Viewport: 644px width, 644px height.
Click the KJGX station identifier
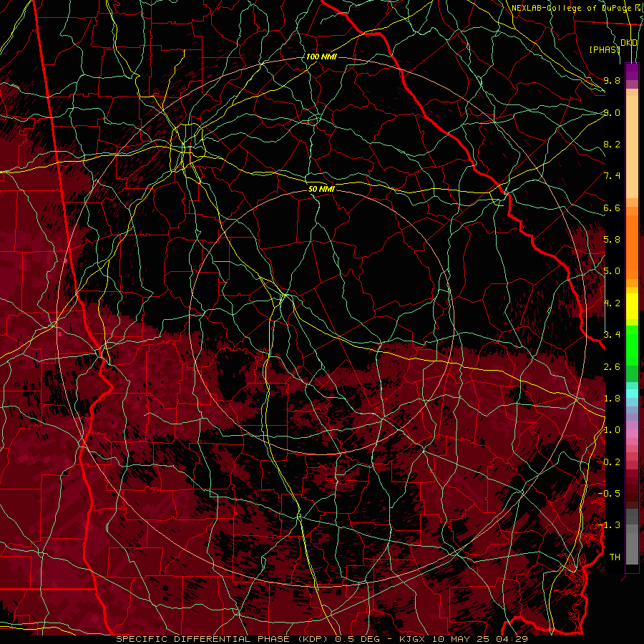[x=414, y=639]
